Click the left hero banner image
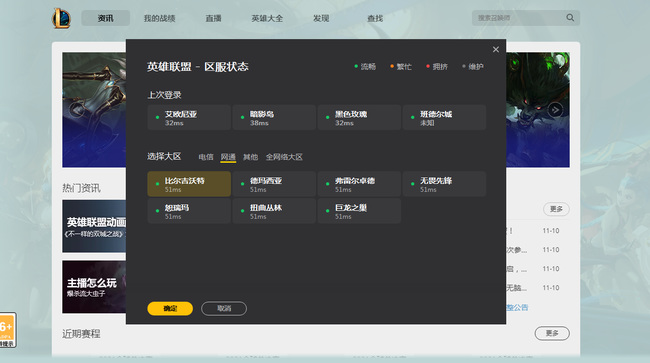650x363 pixels. coord(94,110)
